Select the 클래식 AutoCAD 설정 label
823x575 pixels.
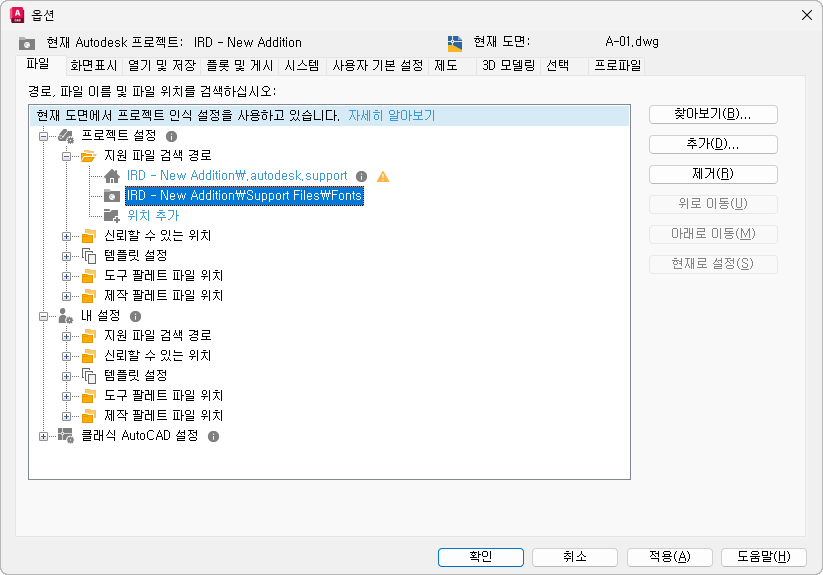coord(140,436)
